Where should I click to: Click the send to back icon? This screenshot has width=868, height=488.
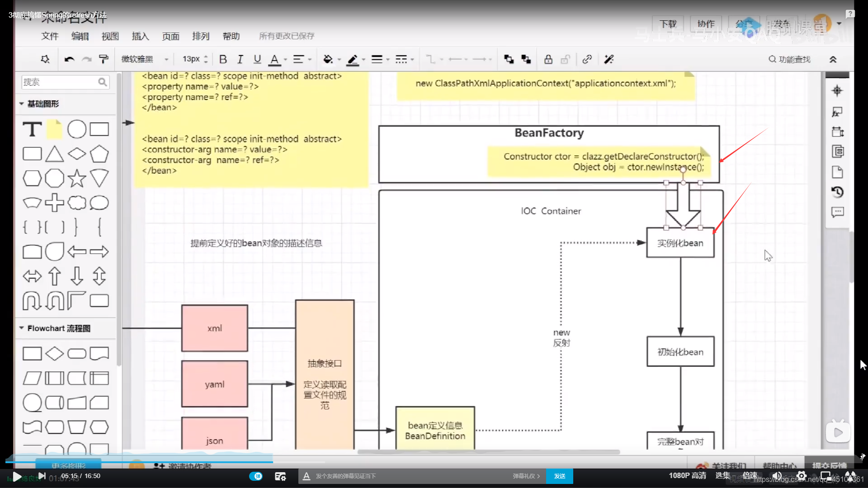click(x=526, y=59)
